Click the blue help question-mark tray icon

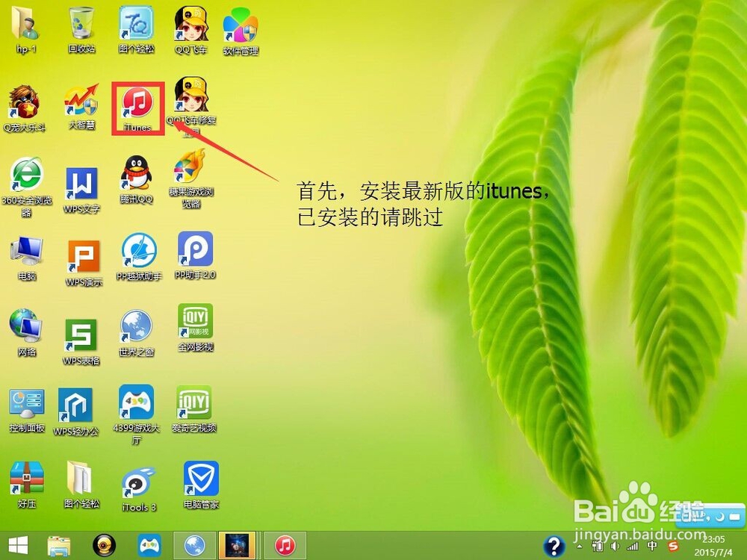tap(554, 546)
